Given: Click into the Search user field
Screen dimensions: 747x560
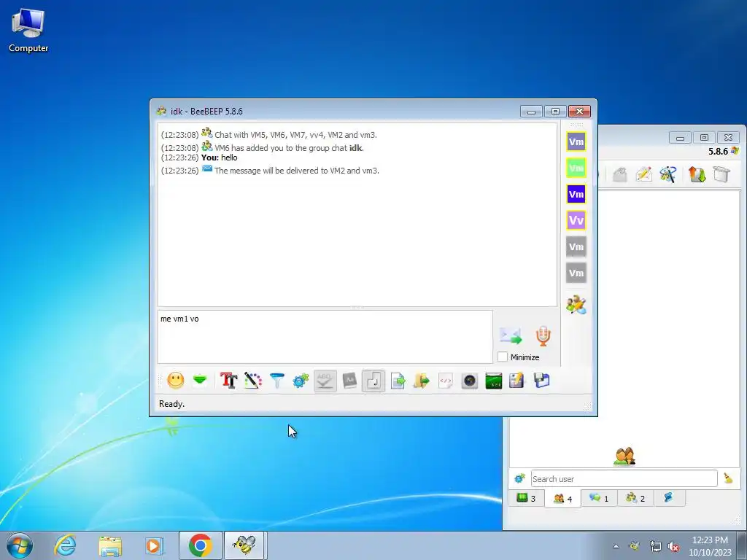Looking at the screenshot, I should point(624,478).
